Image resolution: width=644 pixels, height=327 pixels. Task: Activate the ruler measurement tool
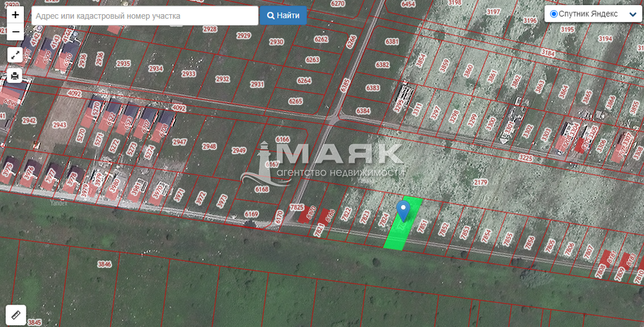(16, 315)
